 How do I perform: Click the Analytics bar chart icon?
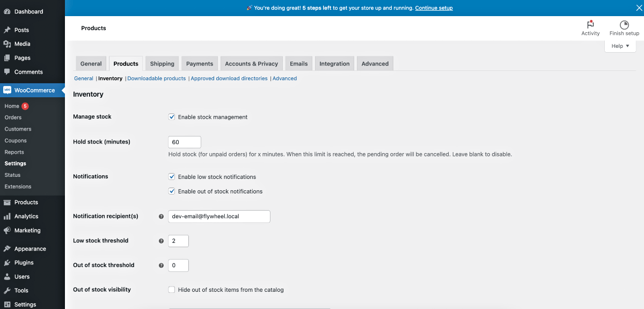(7, 217)
